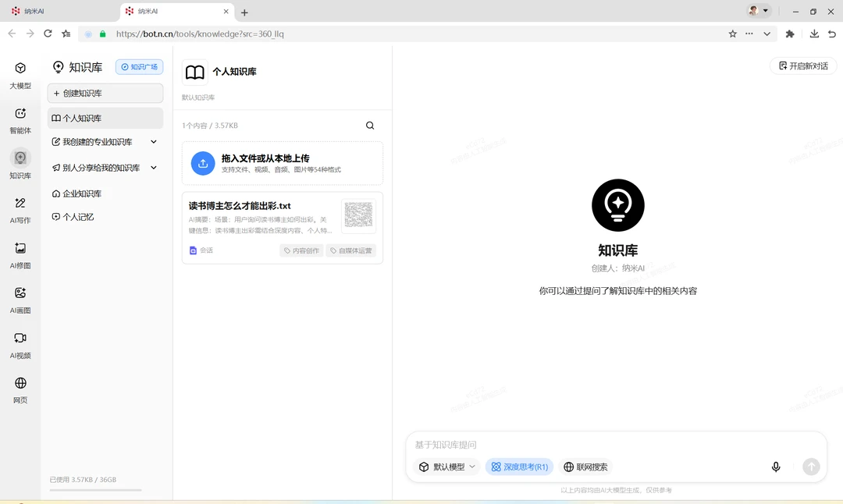The width and height of the screenshot is (843, 504).
Task: Click the 已使用 storage usage bar
Action: [96, 490]
